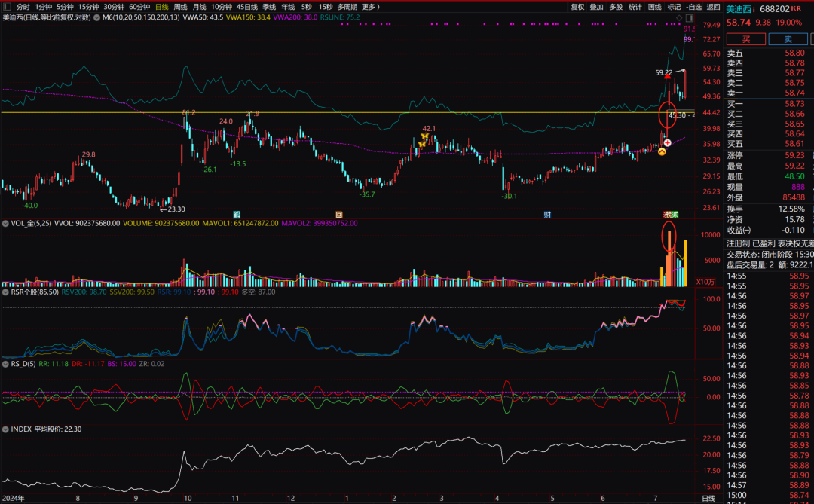Click the 增减 holdings-change marker icon
The width and height of the screenshot is (814, 504).
(x=671, y=215)
